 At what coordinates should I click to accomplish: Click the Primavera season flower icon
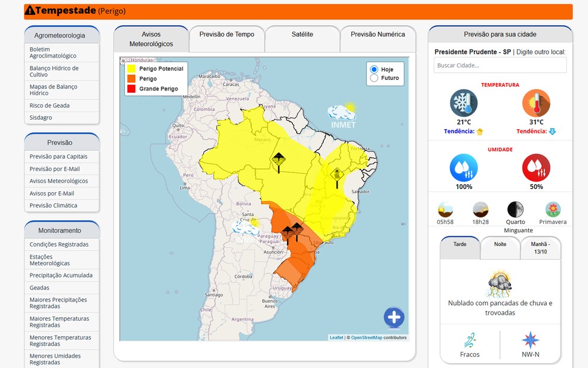pos(553,209)
